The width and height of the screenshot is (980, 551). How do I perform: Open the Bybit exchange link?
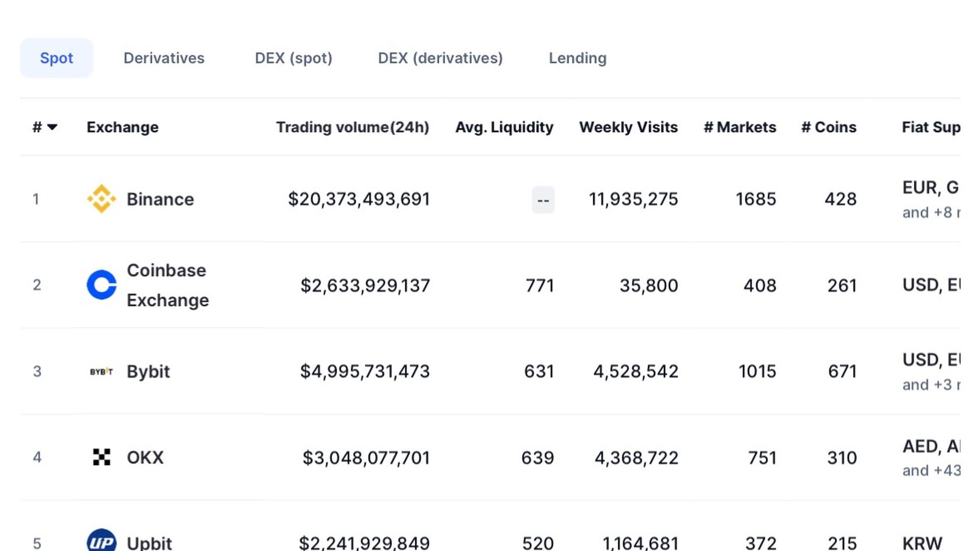(x=148, y=371)
